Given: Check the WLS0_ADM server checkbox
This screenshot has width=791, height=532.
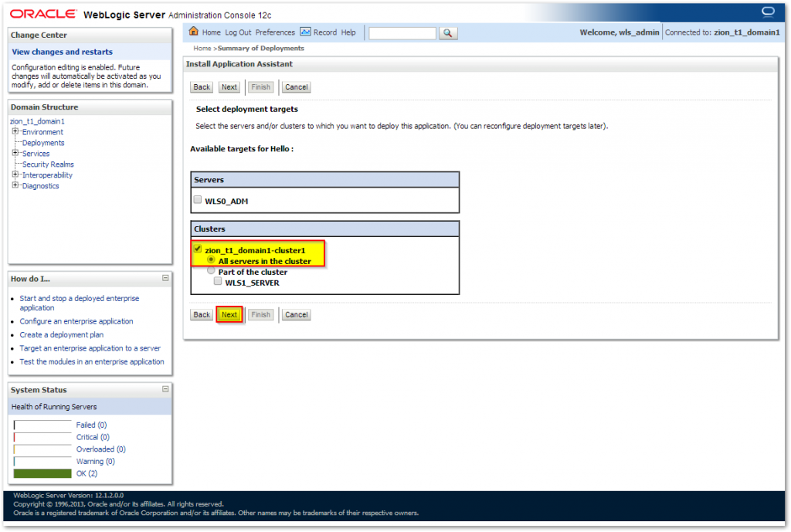Looking at the screenshot, I should [198, 199].
